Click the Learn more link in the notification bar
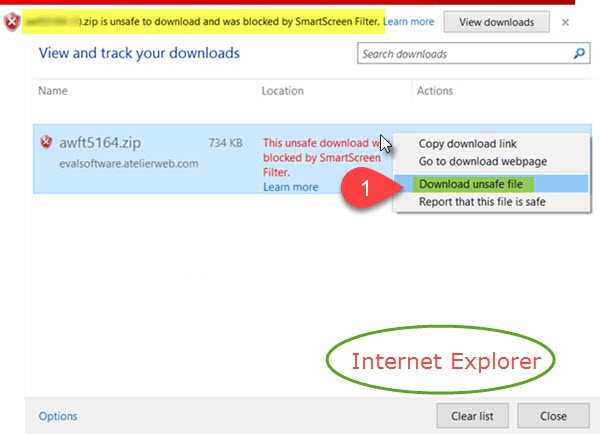Viewport: 600px width, 434px height. click(x=409, y=21)
